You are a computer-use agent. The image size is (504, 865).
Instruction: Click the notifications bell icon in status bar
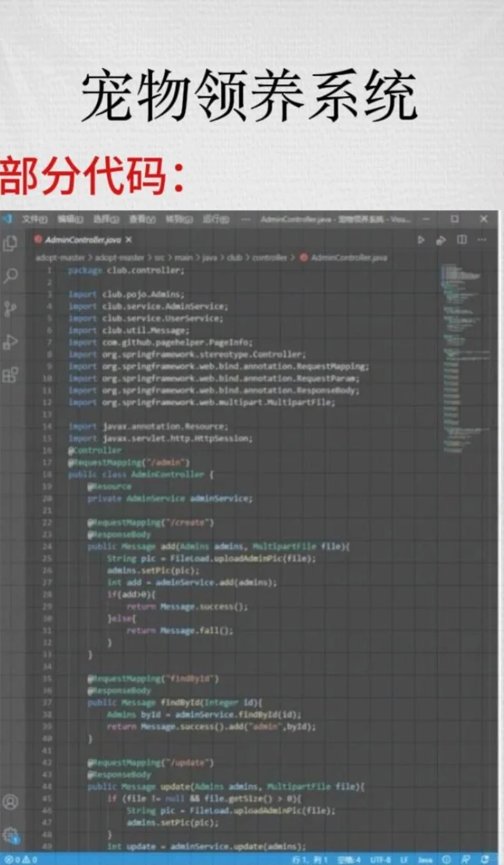(x=485, y=860)
